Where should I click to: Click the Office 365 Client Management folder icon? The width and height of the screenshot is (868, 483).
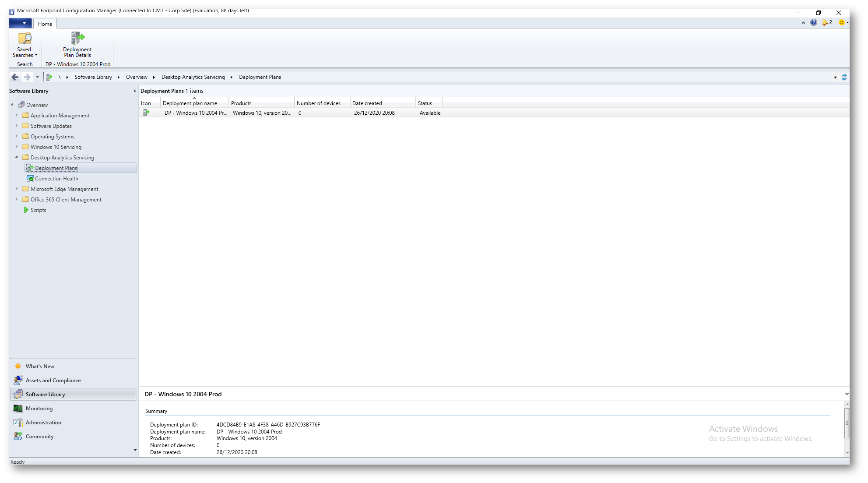[x=25, y=200]
